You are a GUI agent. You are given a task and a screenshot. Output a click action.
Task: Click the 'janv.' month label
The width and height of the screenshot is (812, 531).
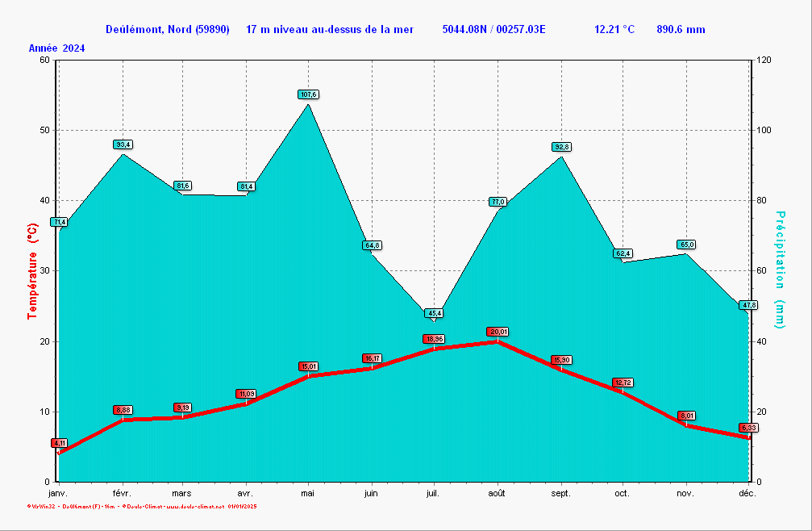[57, 493]
